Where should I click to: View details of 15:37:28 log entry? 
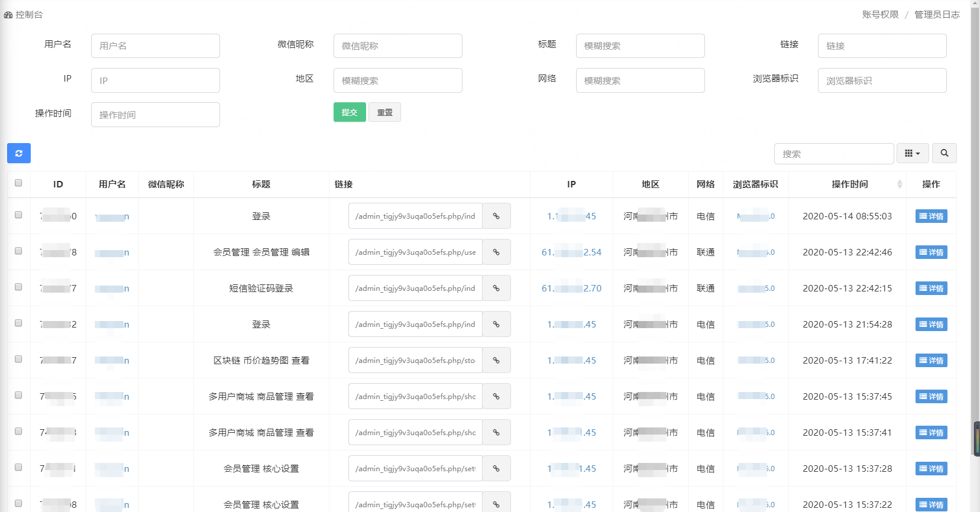[932, 469]
